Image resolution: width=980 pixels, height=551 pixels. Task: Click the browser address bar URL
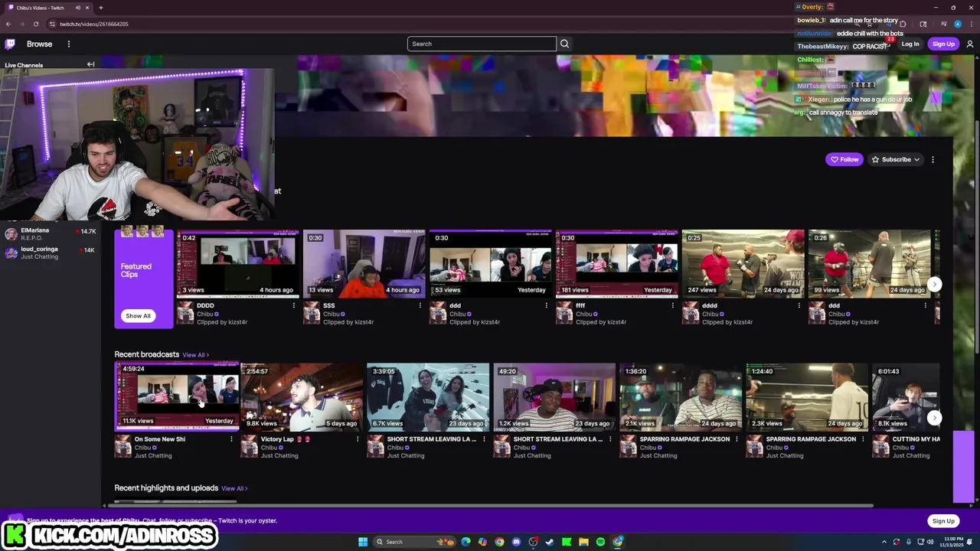tap(94, 24)
